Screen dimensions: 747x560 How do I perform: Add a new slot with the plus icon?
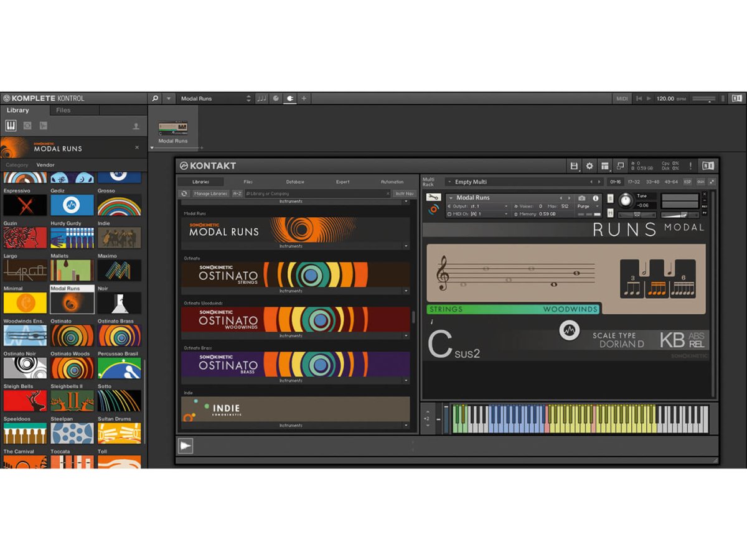point(304,98)
